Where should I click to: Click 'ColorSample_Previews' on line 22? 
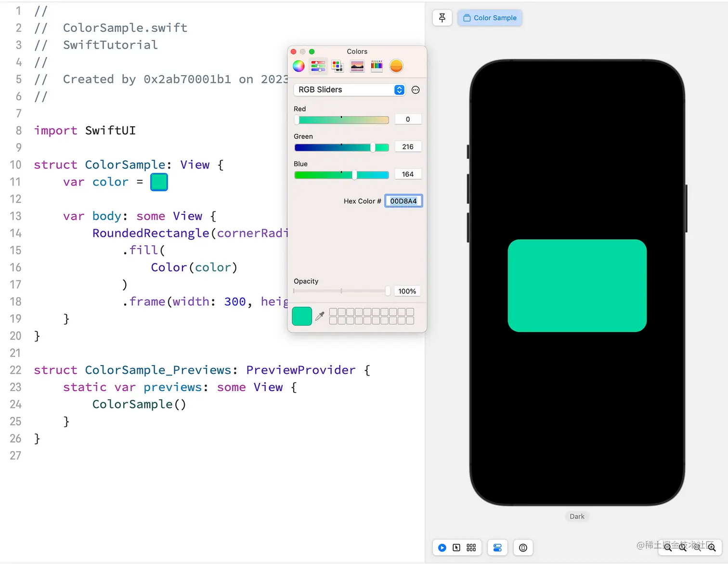158,370
